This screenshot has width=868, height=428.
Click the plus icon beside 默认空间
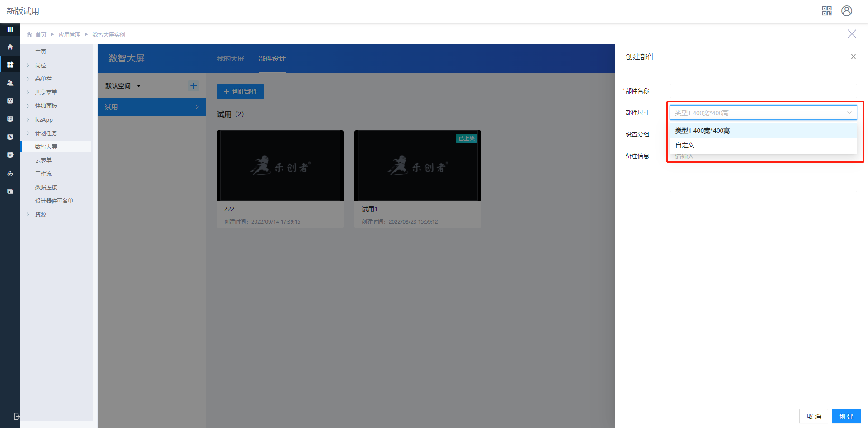193,86
